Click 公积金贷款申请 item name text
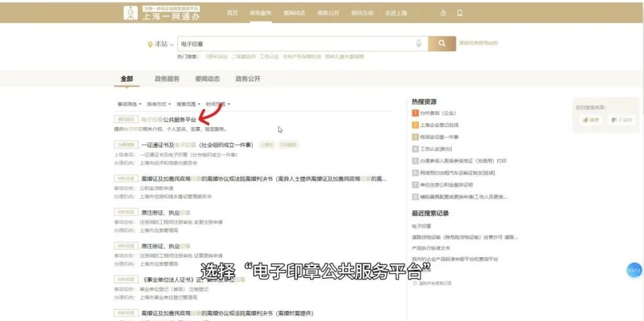The width and height of the screenshot is (644, 321). pyautogui.click(x=156, y=188)
